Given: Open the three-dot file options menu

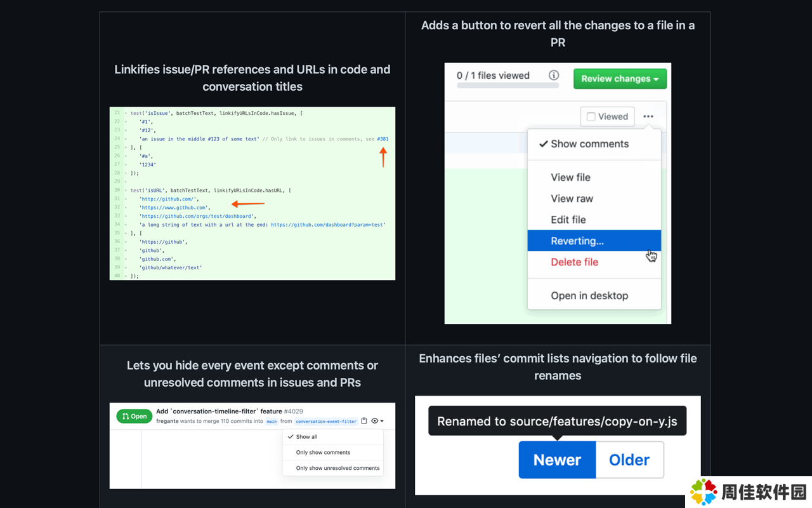Looking at the screenshot, I should (648, 116).
